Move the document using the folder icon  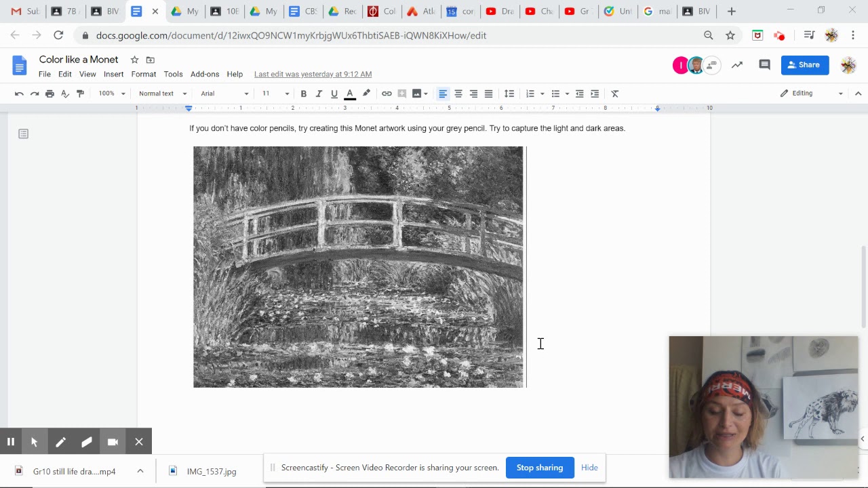151,60
